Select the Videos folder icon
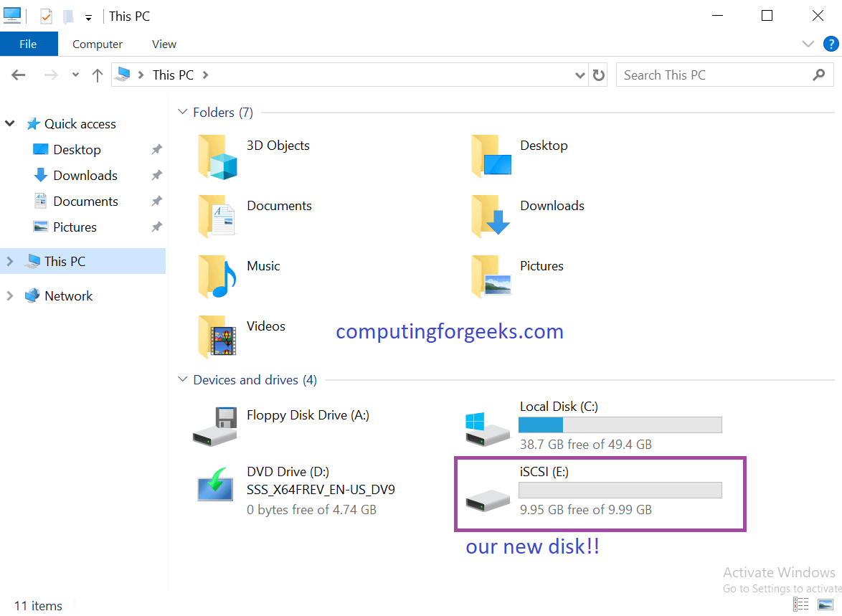Image resolution: width=842 pixels, height=616 pixels. click(217, 337)
